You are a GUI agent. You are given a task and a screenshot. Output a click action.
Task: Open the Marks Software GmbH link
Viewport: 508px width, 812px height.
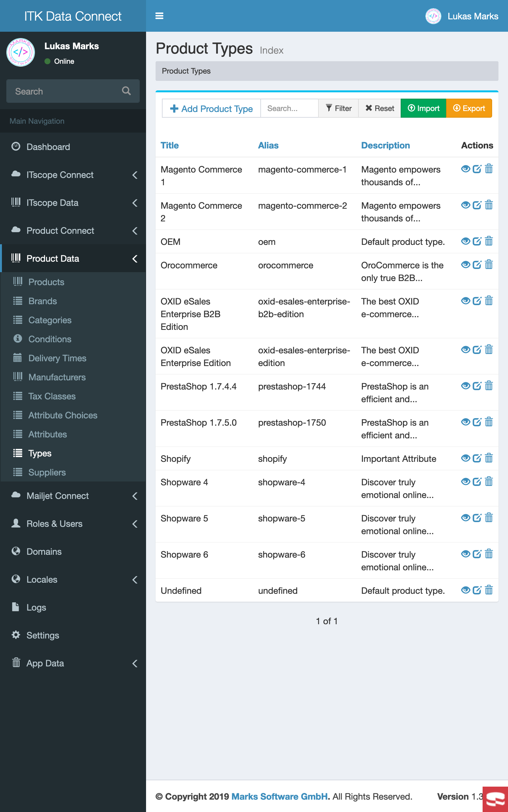point(279,796)
